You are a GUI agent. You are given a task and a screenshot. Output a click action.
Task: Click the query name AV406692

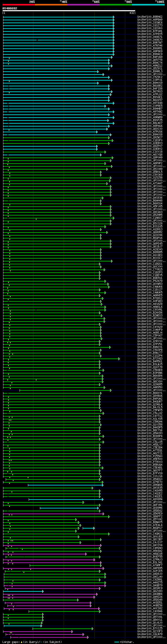10,8
